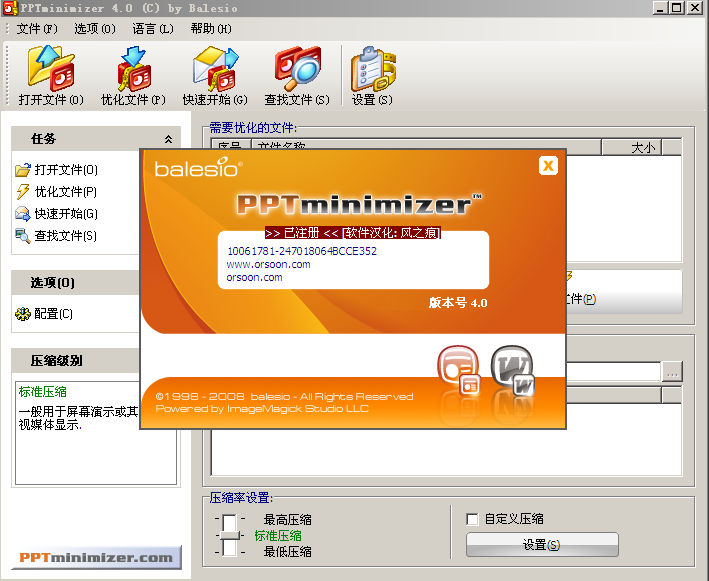Open the 语言(L) menu
This screenshot has height=581, width=709.
click(x=153, y=29)
